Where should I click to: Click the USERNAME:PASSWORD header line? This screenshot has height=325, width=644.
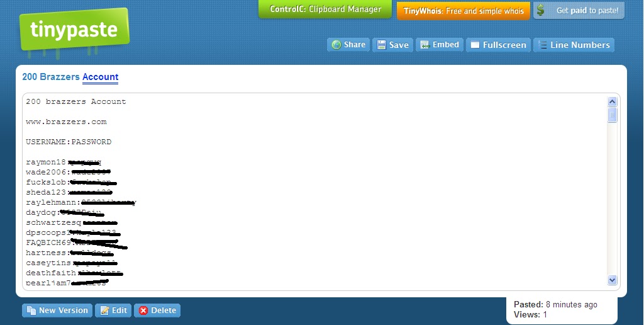click(69, 142)
